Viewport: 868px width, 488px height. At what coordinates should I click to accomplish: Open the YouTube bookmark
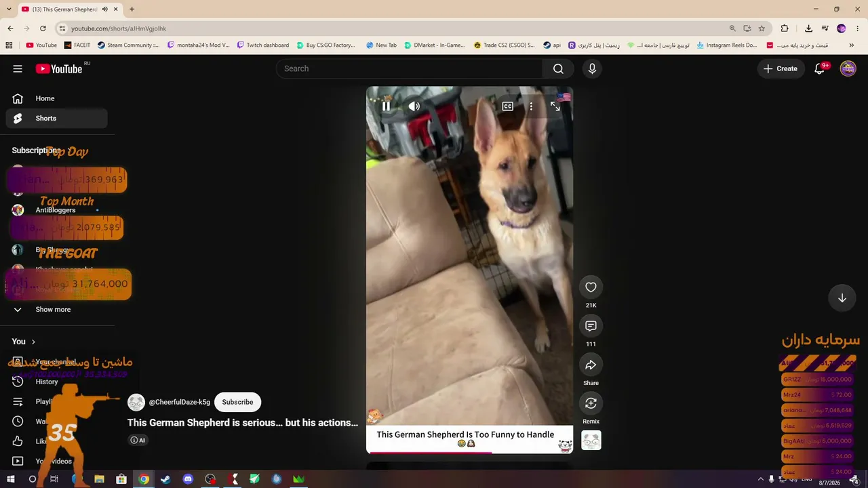[x=41, y=45]
